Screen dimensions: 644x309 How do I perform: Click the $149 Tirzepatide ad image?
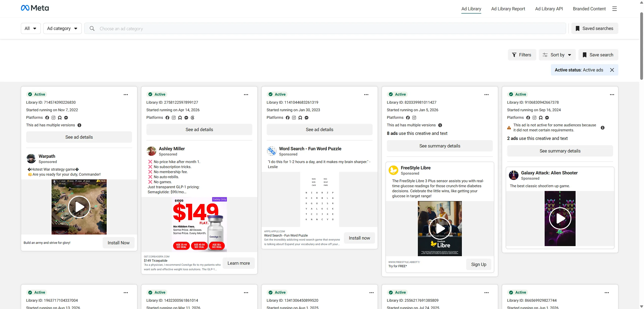tap(199, 224)
